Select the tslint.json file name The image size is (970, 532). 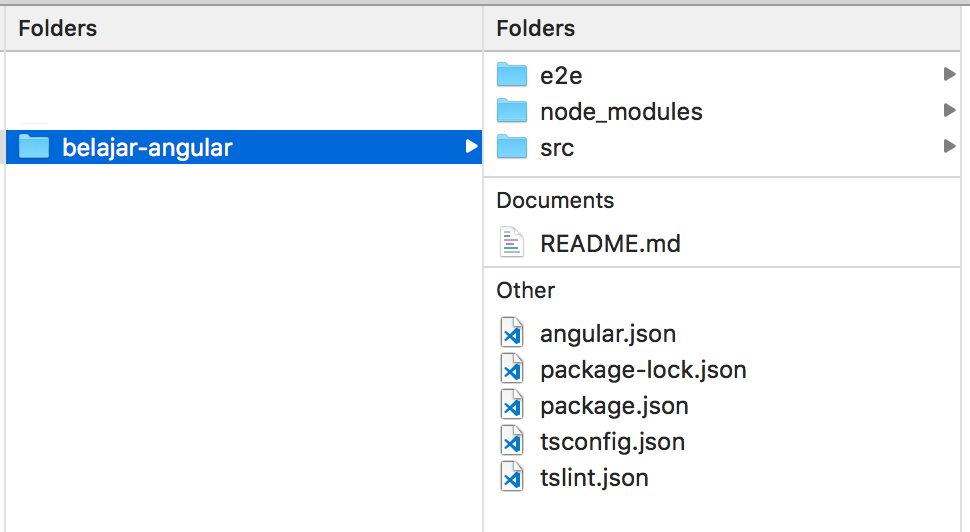coord(594,478)
